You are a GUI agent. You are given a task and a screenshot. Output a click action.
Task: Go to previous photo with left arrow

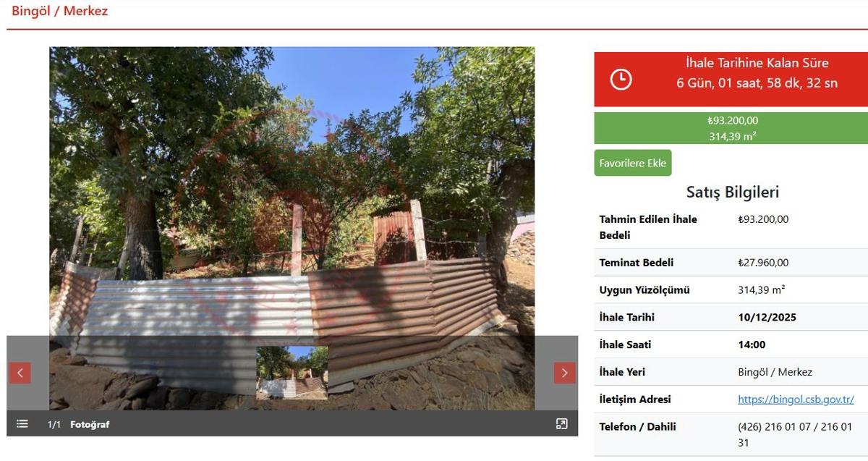(x=20, y=373)
